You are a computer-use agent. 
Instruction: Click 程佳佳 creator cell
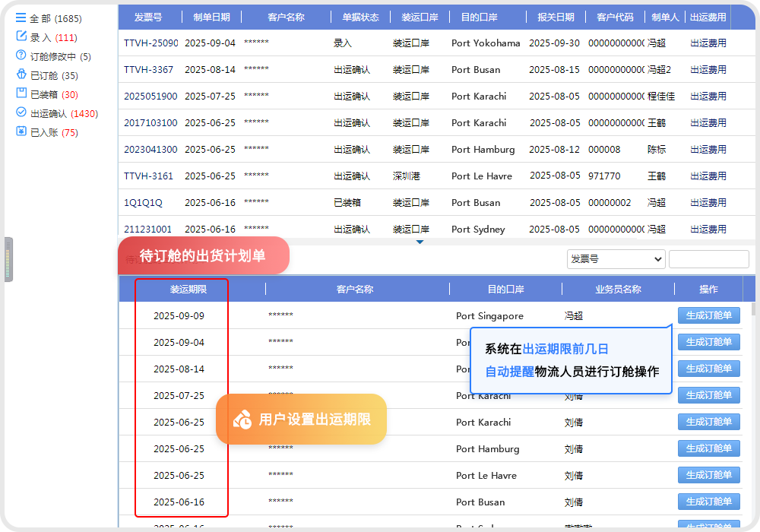pos(661,97)
